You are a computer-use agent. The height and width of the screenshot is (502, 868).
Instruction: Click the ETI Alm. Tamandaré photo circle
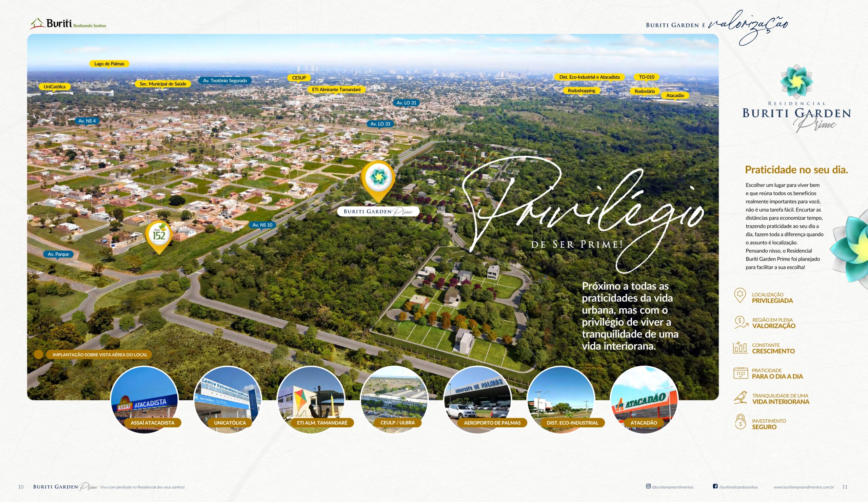pyautogui.click(x=311, y=399)
